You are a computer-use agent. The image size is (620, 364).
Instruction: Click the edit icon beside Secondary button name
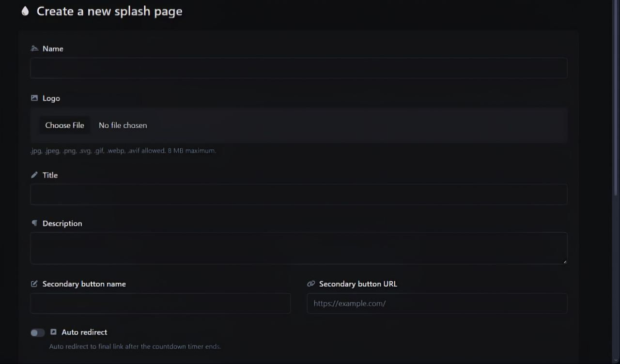click(x=34, y=284)
